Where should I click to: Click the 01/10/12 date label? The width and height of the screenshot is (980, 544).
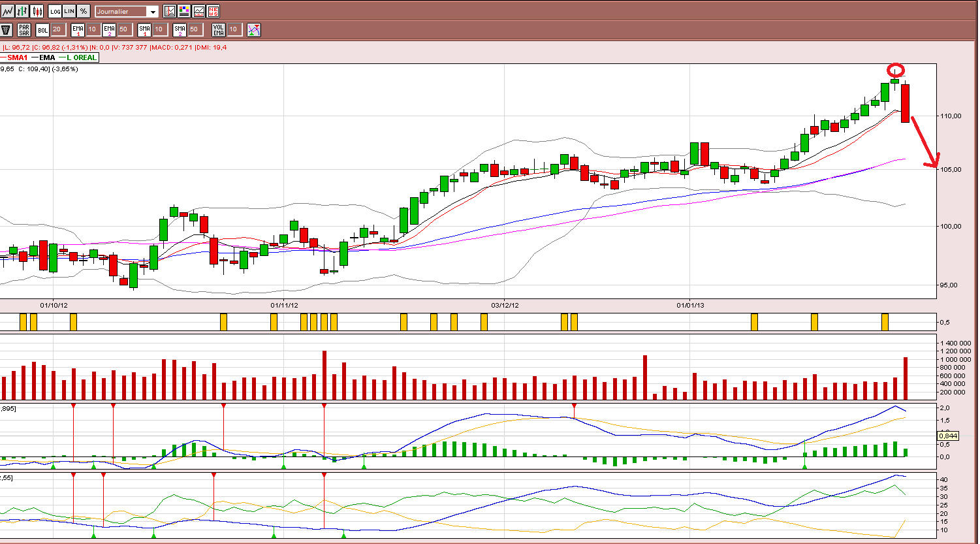[x=54, y=305]
